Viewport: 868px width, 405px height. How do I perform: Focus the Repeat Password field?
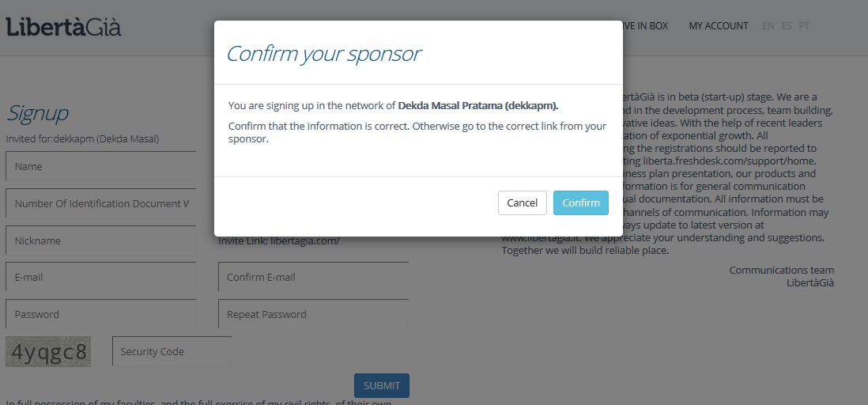[x=313, y=314]
